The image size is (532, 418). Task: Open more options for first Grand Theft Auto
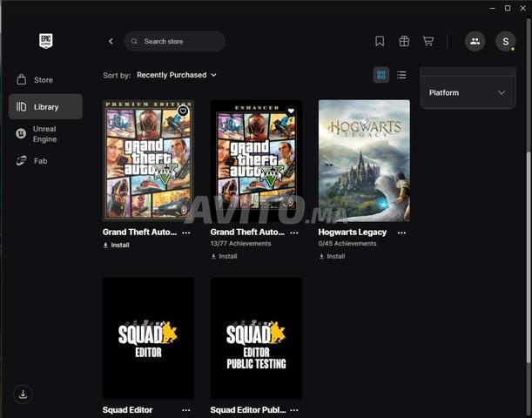(x=186, y=233)
